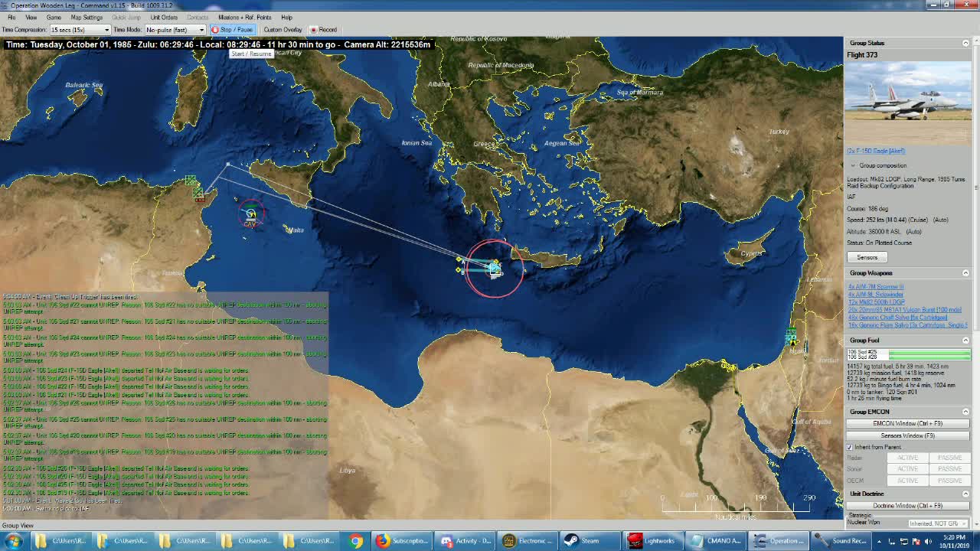Open the Discord Activity taskbar window
980x551 pixels.
(465, 541)
